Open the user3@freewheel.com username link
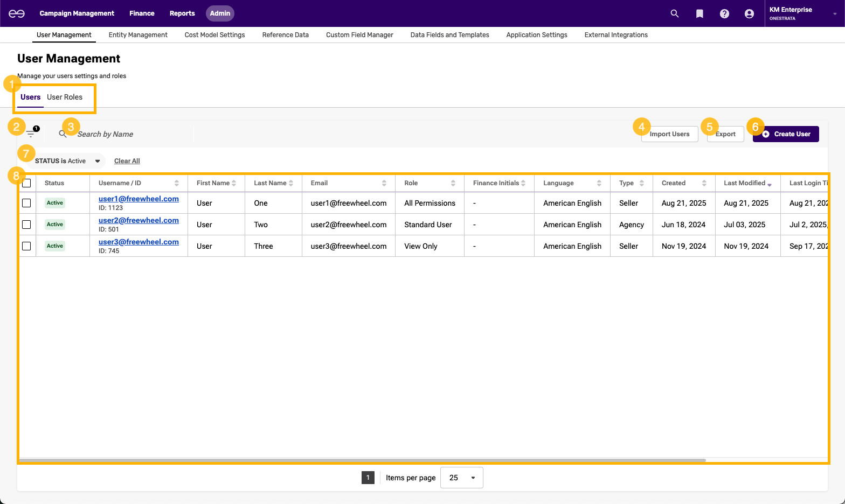Screen dimensions: 845x504 coord(138,242)
